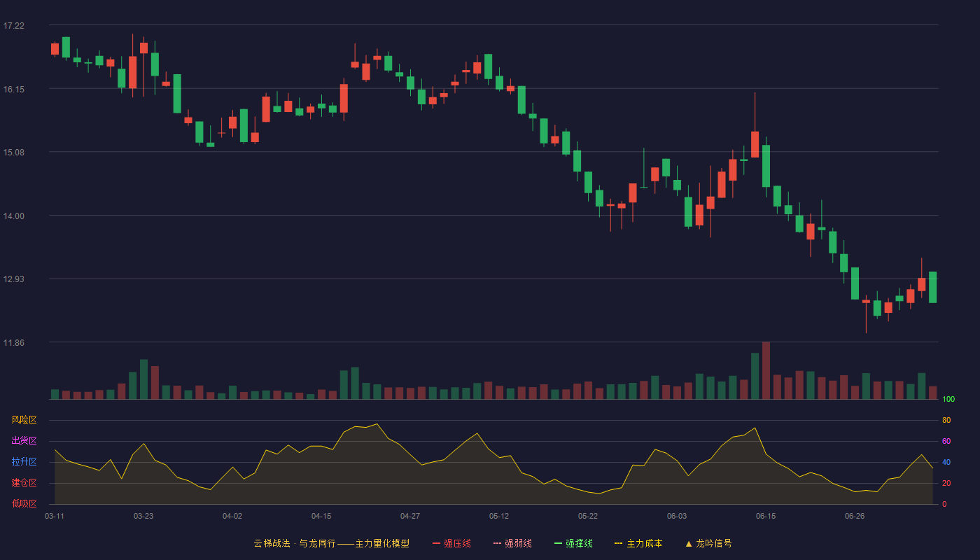
Task: Click the 06-03 date label
Action: point(677,516)
